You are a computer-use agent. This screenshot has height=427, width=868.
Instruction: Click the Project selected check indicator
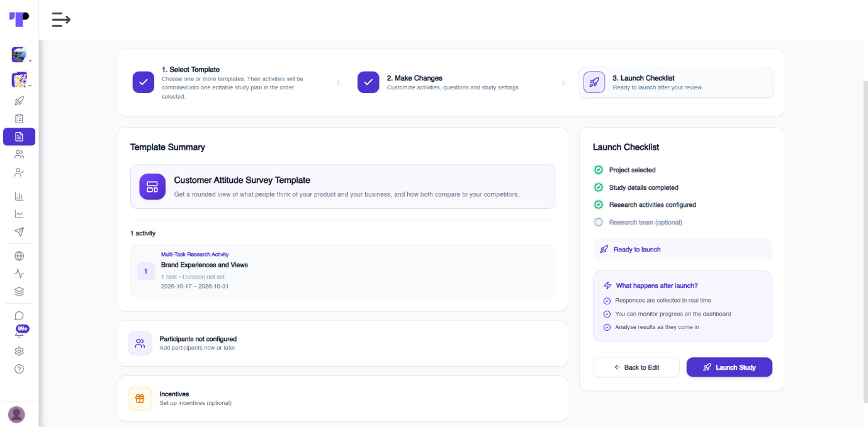tap(599, 170)
